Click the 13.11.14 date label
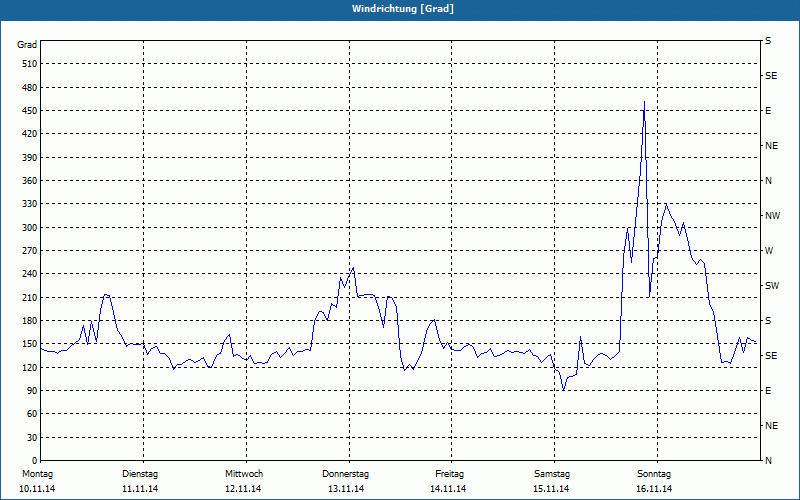This screenshot has width=800, height=500. (346, 489)
